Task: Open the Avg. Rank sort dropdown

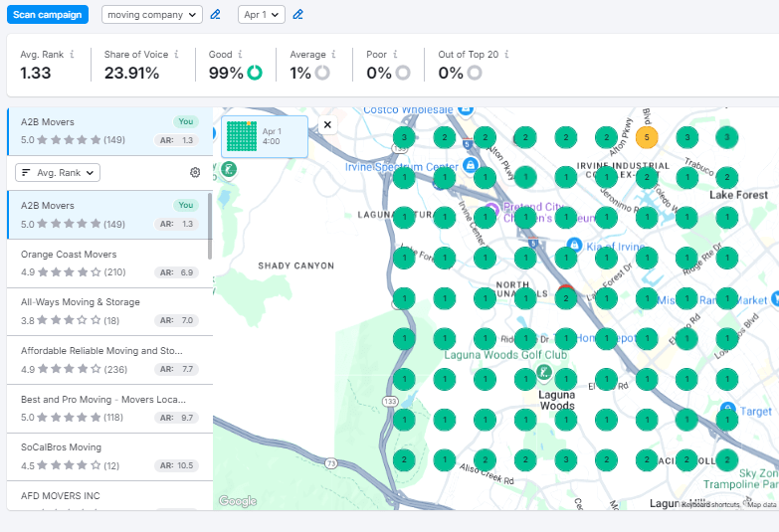Action: coord(58,172)
